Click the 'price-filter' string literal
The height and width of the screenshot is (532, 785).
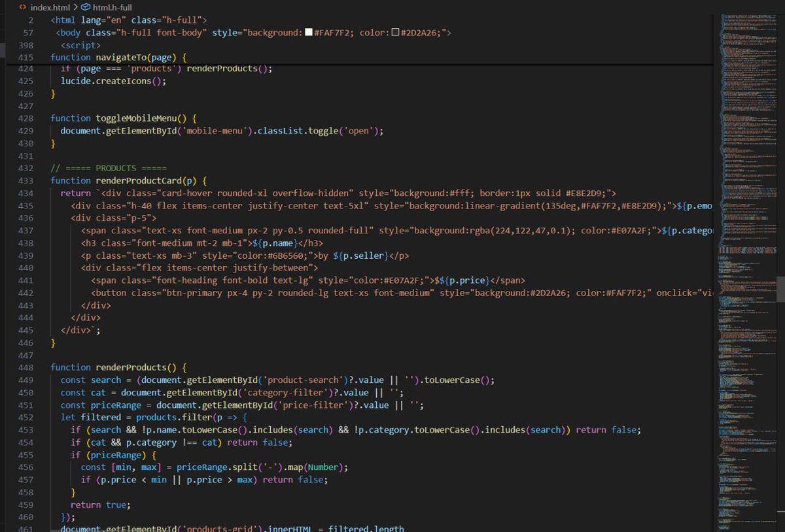click(x=314, y=405)
